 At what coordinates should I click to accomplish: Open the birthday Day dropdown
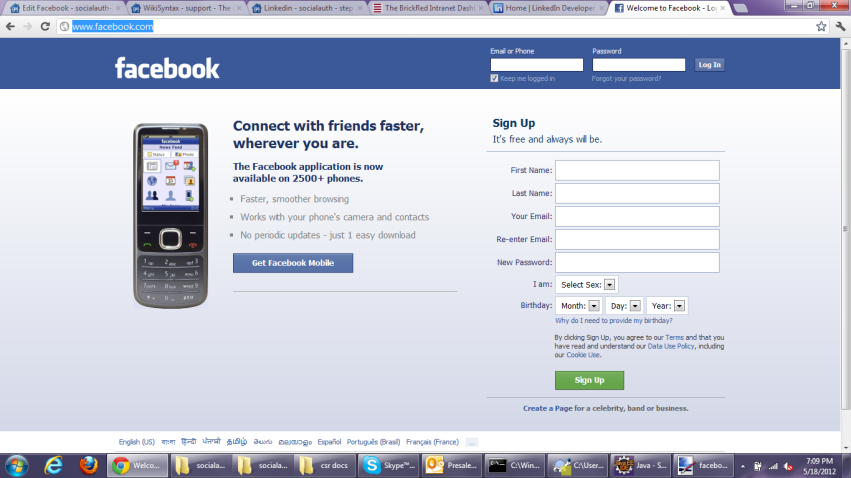624,305
